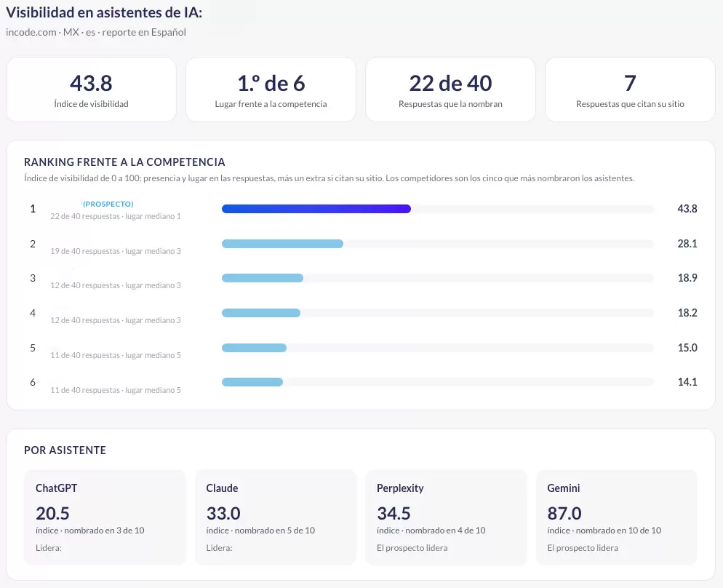The width and height of the screenshot is (723, 588).
Task: Click the score 18.2
Action: [687, 313]
